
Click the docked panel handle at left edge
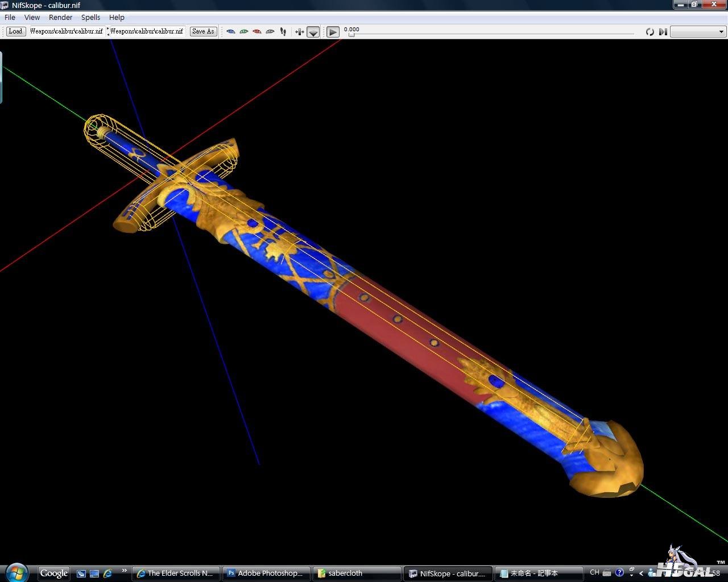pyautogui.click(x=1, y=77)
